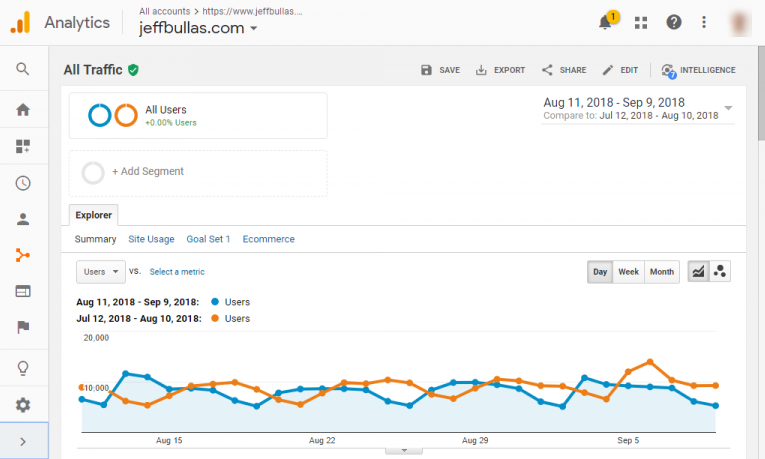
Task: Switch to Ecommerce view
Action: click(269, 239)
